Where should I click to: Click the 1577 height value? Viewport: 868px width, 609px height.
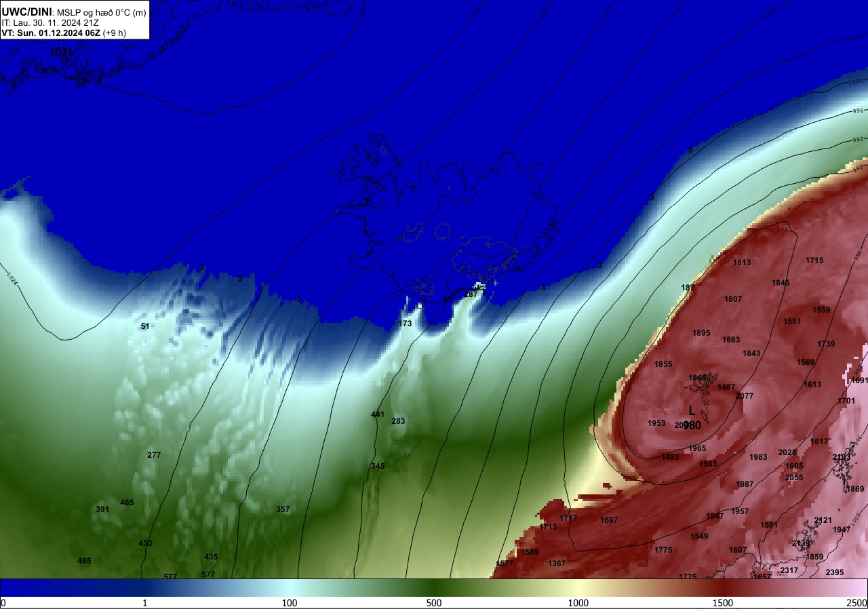click(x=505, y=564)
